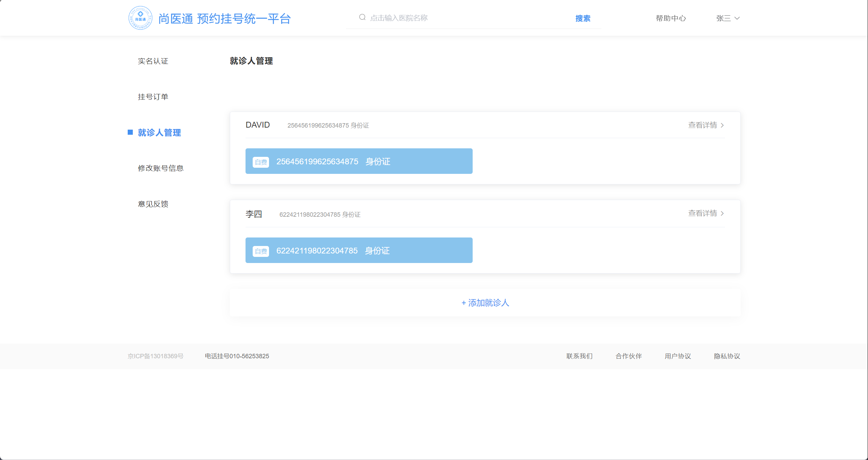The width and height of the screenshot is (868, 460).
Task: Click DAVID's blue ID card 256456199625634875
Action: pos(359,161)
